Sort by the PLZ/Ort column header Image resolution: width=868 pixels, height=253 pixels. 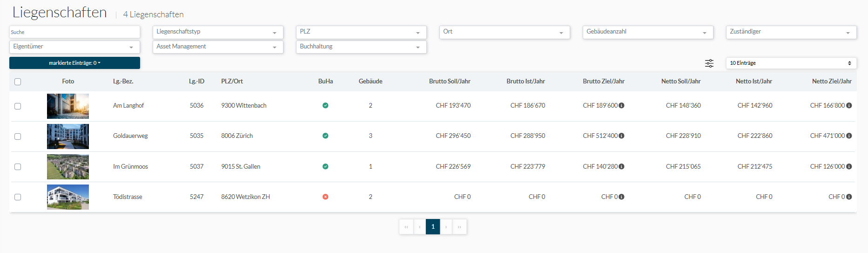(x=232, y=82)
